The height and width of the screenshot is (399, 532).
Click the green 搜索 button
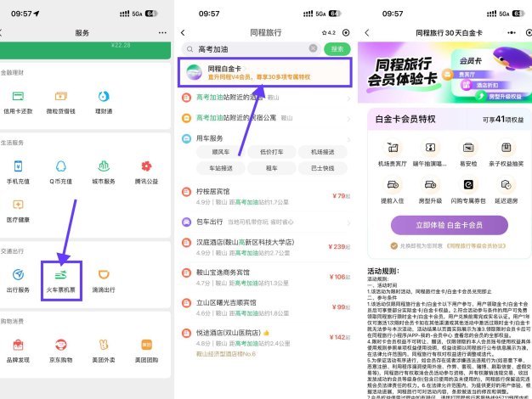pos(337,49)
